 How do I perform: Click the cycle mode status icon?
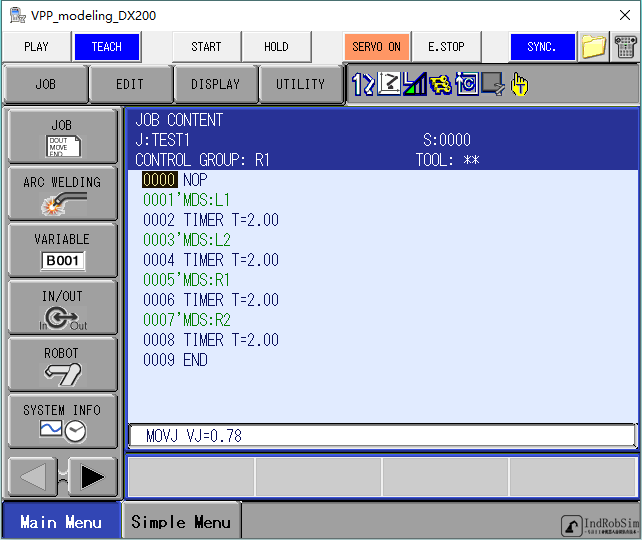click(467, 84)
